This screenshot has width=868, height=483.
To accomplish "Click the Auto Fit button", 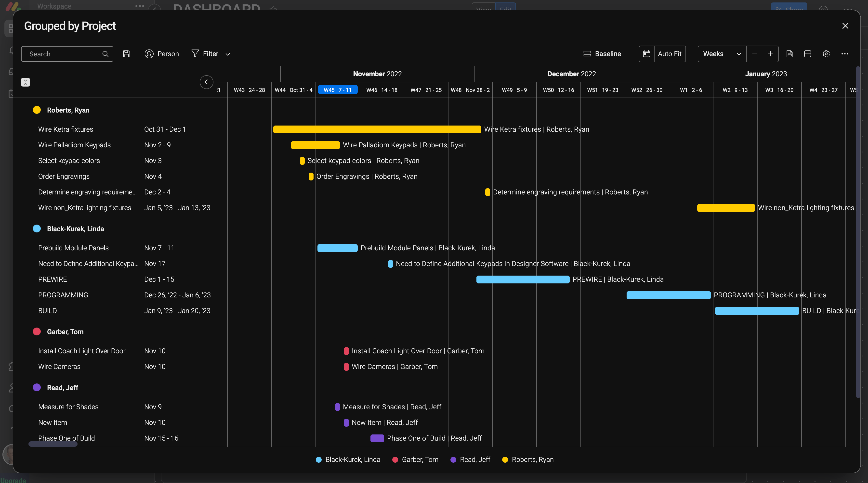I will pyautogui.click(x=670, y=54).
